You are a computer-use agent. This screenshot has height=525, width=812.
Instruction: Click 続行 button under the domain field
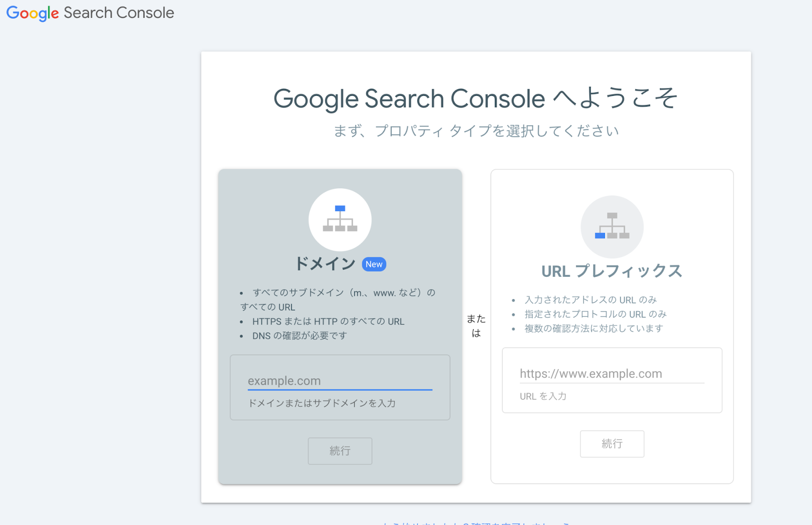340,451
